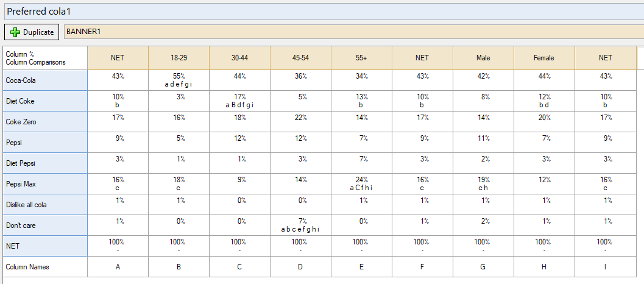Click the 34% Coca-Cola cell for 55+
Image resolution: width=644 pixels, height=284 pixels.
pos(361,80)
